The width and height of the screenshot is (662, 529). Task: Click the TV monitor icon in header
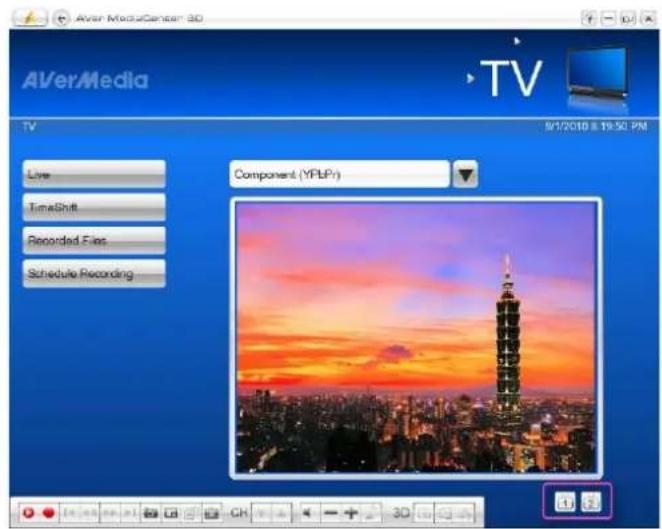tap(597, 75)
